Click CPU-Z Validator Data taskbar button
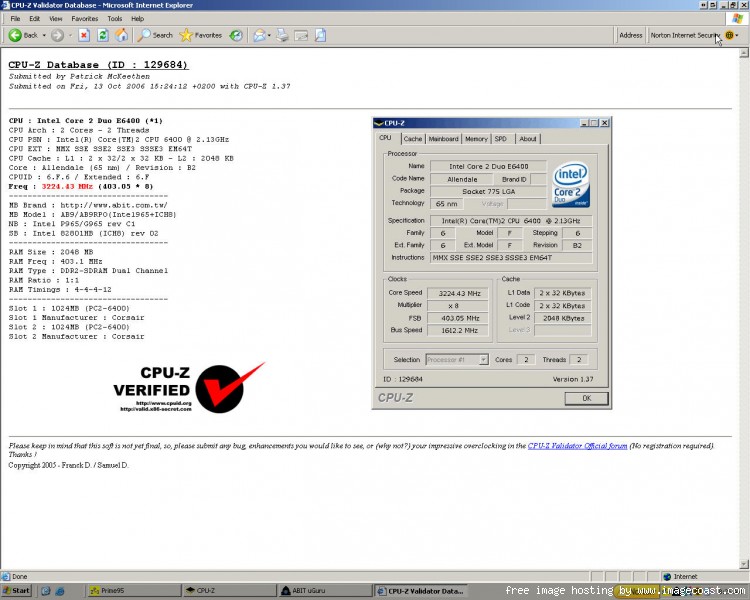The width and height of the screenshot is (750, 600). click(421, 591)
